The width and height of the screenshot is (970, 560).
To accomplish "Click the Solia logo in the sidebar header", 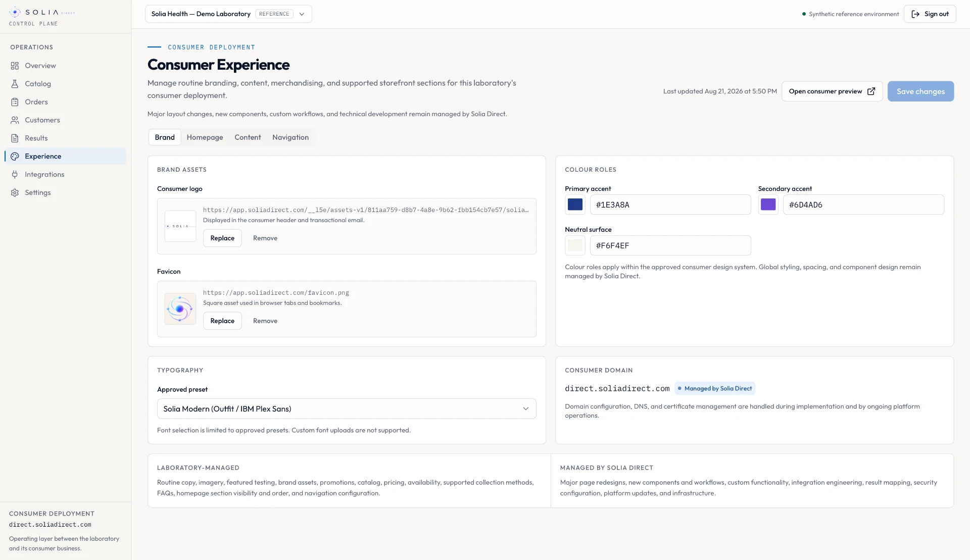I will (42, 12).
